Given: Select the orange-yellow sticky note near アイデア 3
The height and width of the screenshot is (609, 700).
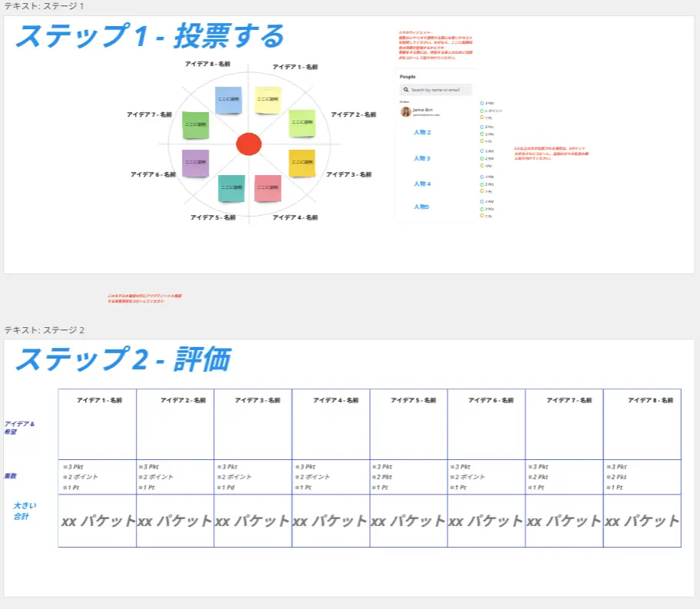Looking at the screenshot, I should click(302, 163).
